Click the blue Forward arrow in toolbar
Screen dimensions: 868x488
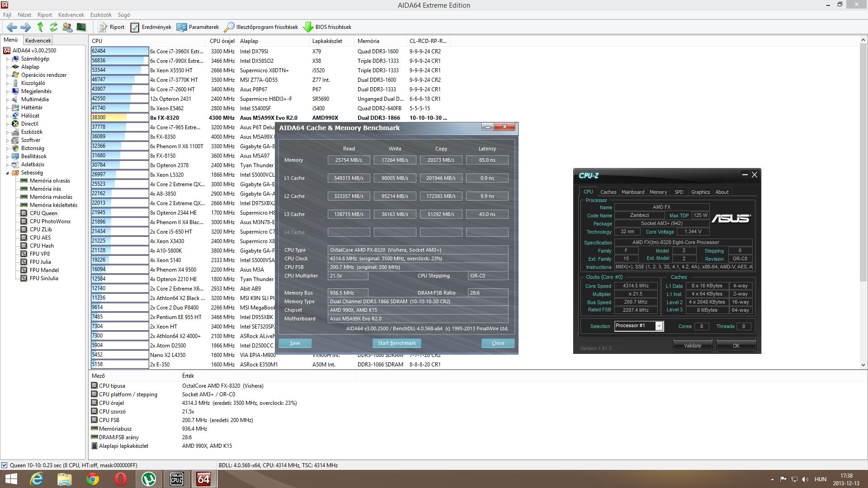point(26,27)
